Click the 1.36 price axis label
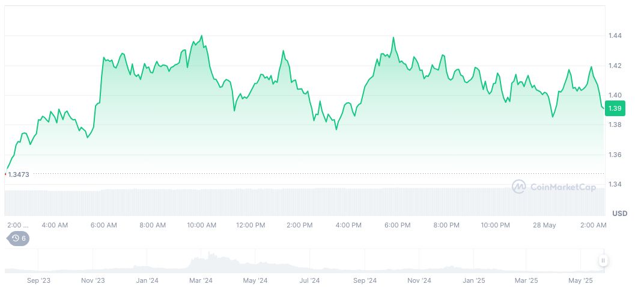Viewport: 644px width, 287px height. tap(614, 155)
